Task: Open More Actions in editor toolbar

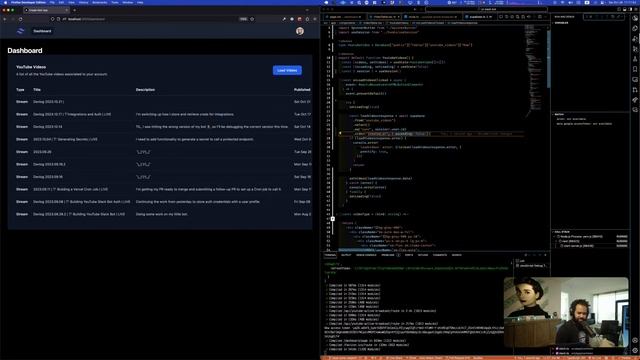Action: (545, 17)
